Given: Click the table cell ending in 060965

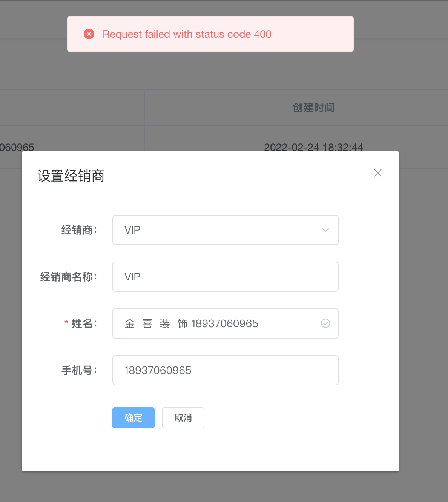Looking at the screenshot, I should pyautogui.click(x=17, y=147).
